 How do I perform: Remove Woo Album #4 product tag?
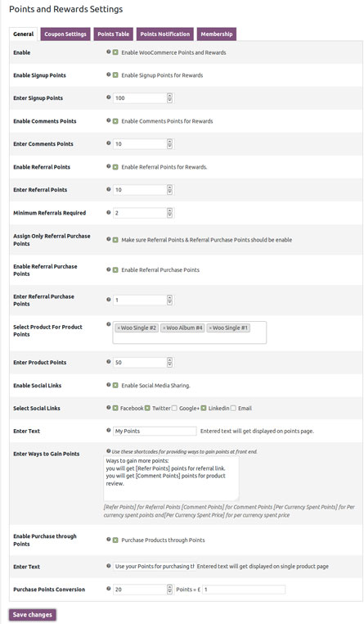pyautogui.click(x=164, y=328)
